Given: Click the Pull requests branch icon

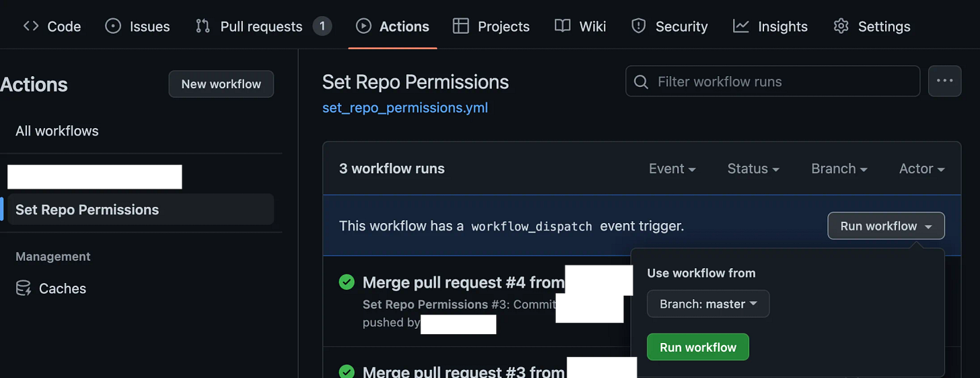Looking at the screenshot, I should click(x=203, y=26).
